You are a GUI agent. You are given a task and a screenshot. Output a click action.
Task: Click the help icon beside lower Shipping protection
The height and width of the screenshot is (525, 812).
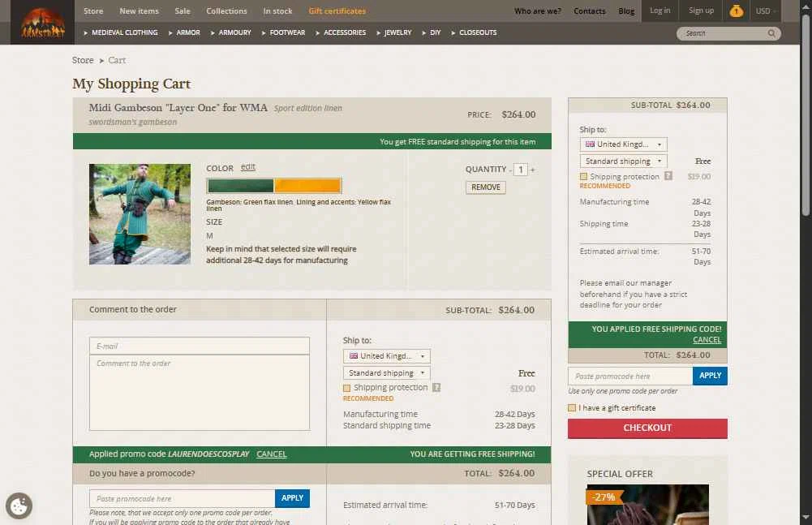tap(436, 388)
